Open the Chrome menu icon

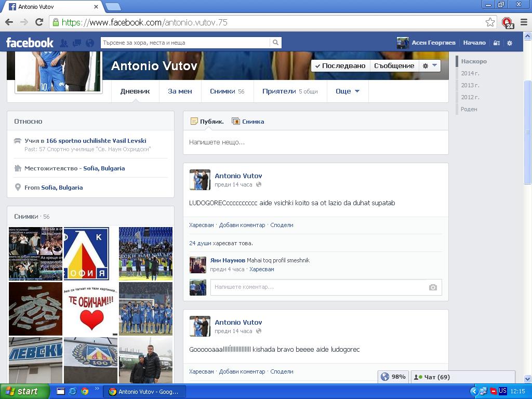tap(524, 22)
